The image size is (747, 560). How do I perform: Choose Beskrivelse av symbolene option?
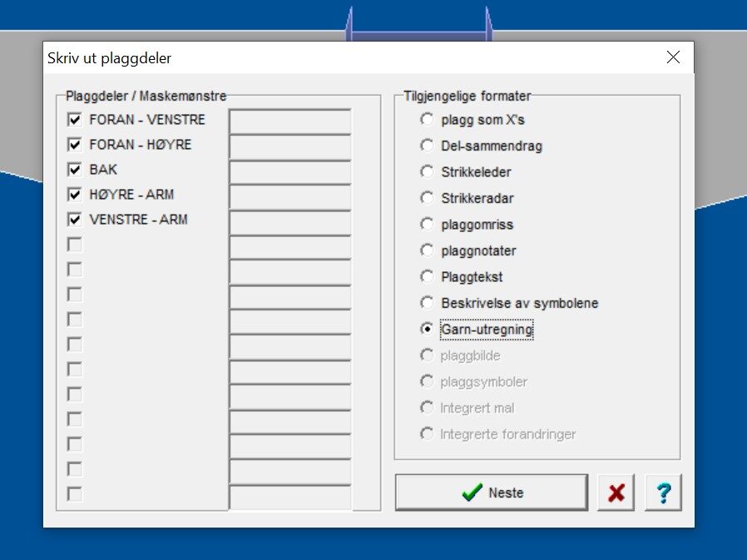point(427,303)
